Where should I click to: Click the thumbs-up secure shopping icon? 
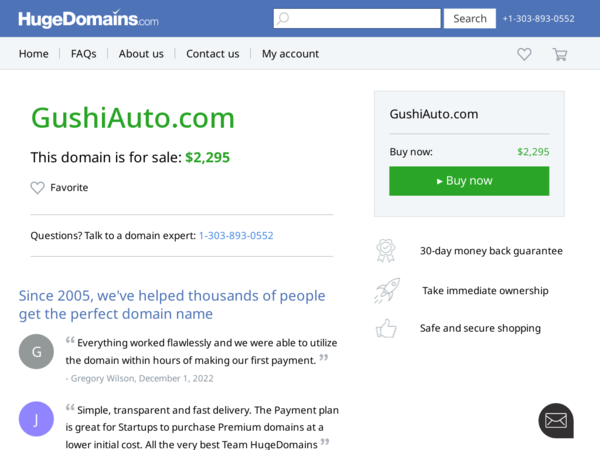click(386, 328)
